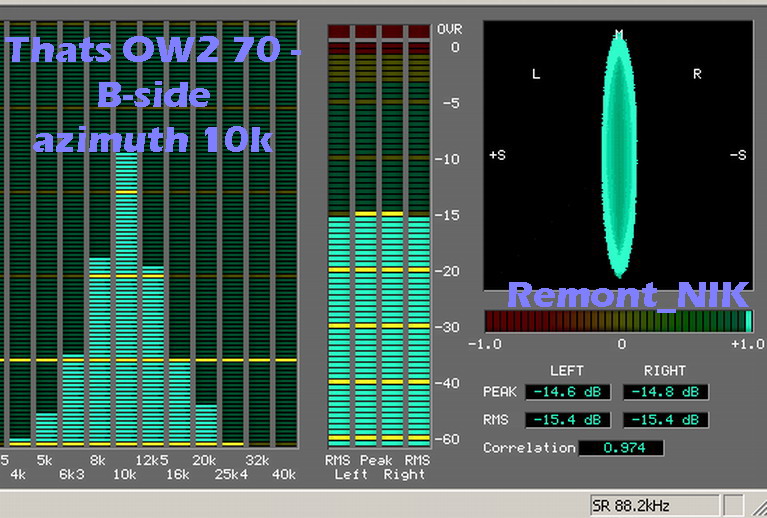The height and width of the screenshot is (518, 767).
Task: Click the 40k frequency label
Action: click(x=284, y=474)
